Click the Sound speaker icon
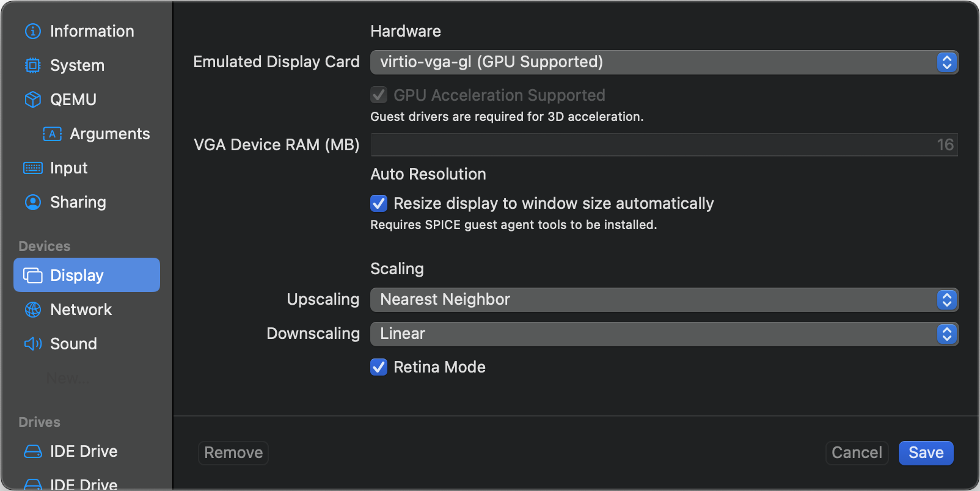 pos(32,344)
